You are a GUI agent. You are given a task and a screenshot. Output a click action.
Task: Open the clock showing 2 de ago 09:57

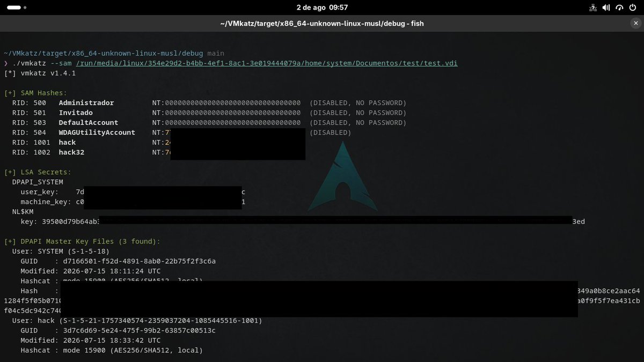322,8
